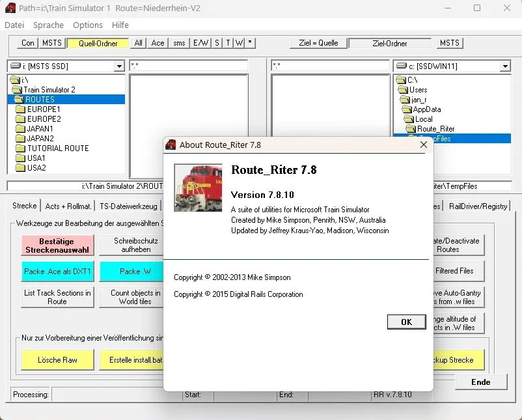Switch to the TS-Dateiwerkzeug tab
The height and width of the screenshot is (420, 522).
(x=128, y=206)
